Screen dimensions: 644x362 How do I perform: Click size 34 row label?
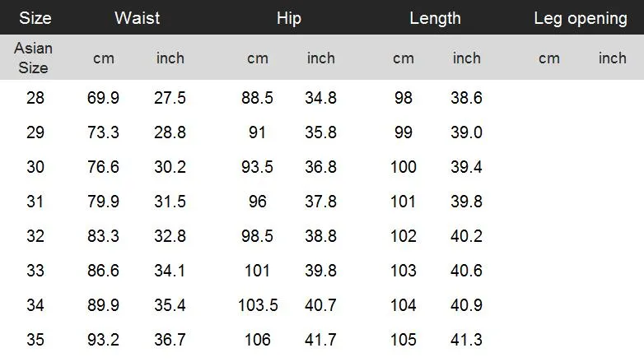coord(35,305)
